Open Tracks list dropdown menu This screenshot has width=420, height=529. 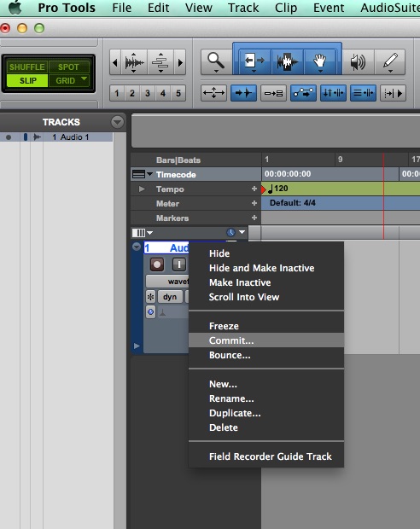[x=117, y=122]
